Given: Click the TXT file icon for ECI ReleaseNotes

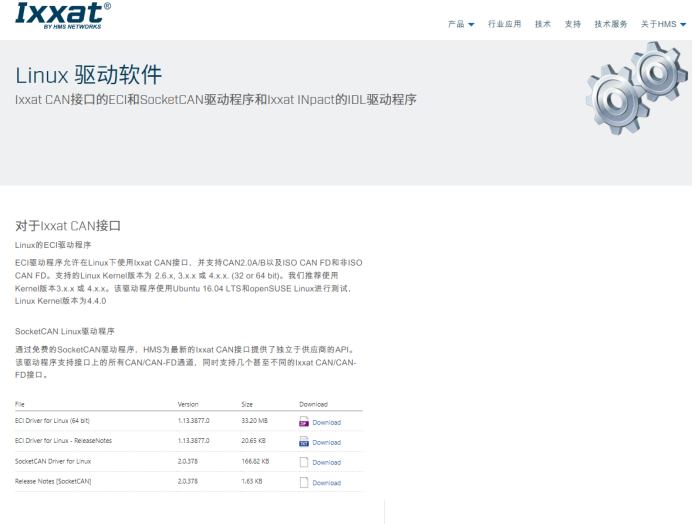Looking at the screenshot, I should coord(304,442).
